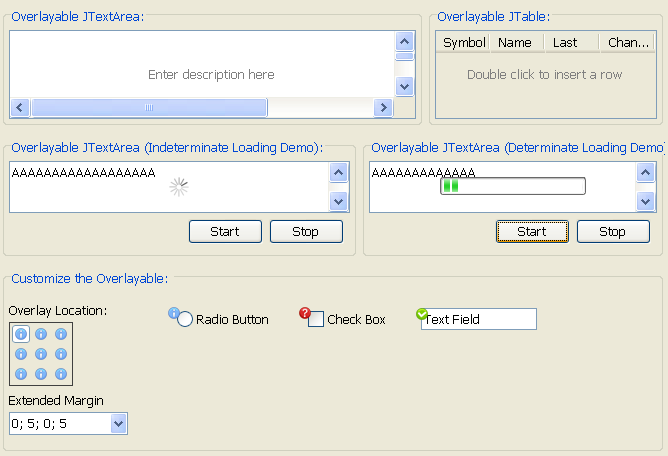Select the bottom-left overlay location icon
Screen dimensions: 668x456
tap(21, 374)
